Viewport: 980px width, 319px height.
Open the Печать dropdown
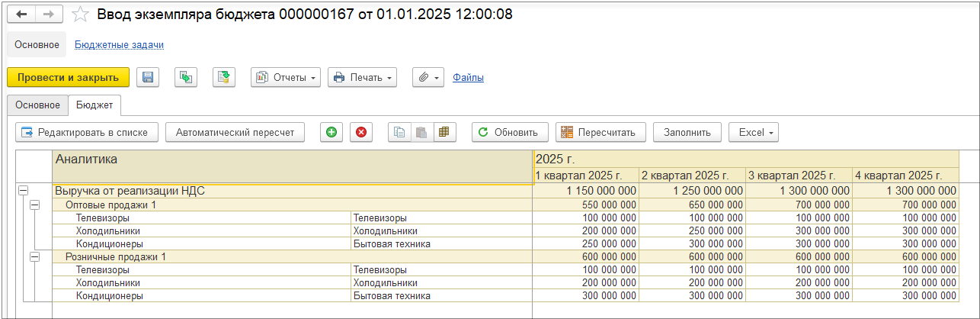point(363,77)
